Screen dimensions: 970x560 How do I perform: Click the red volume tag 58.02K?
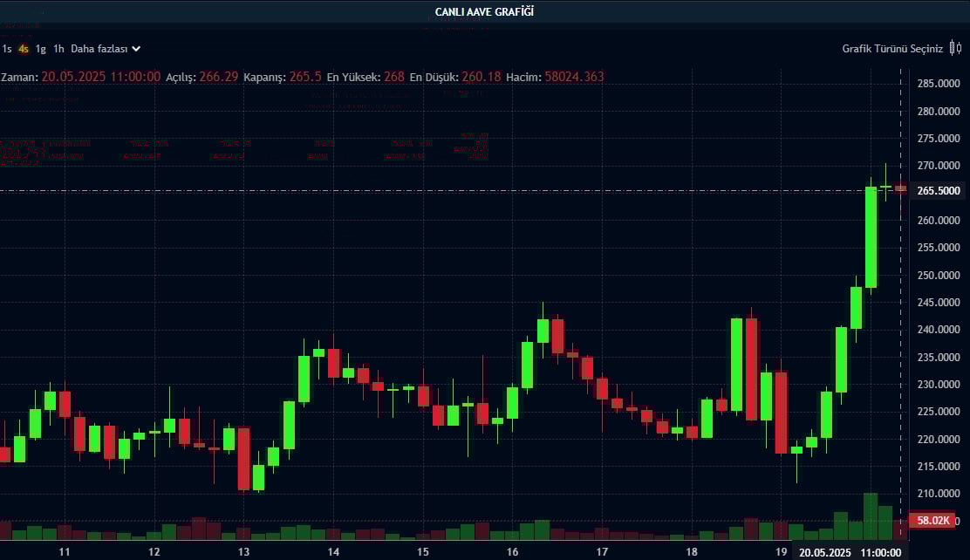click(932, 521)
